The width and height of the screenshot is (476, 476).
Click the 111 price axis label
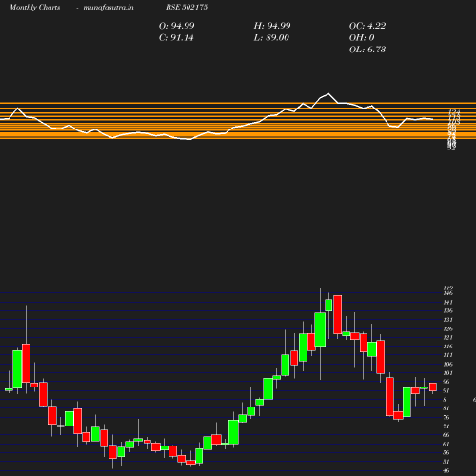[447, 355]
